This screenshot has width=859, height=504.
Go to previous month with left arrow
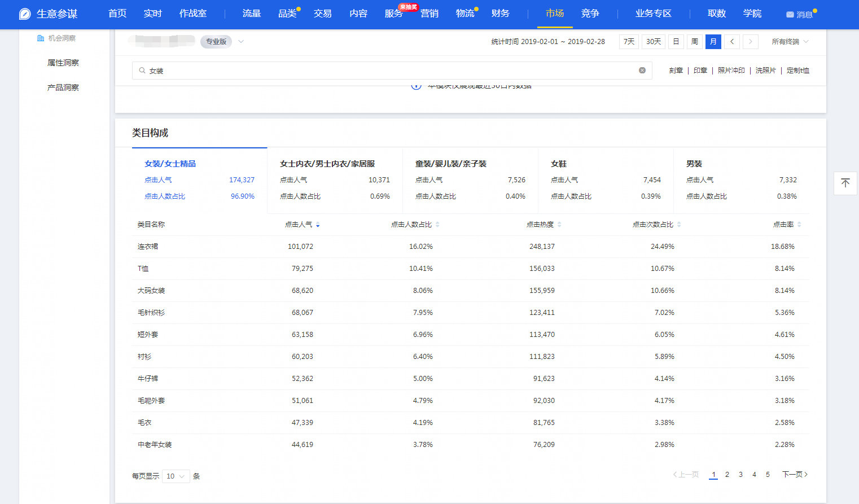732,42
